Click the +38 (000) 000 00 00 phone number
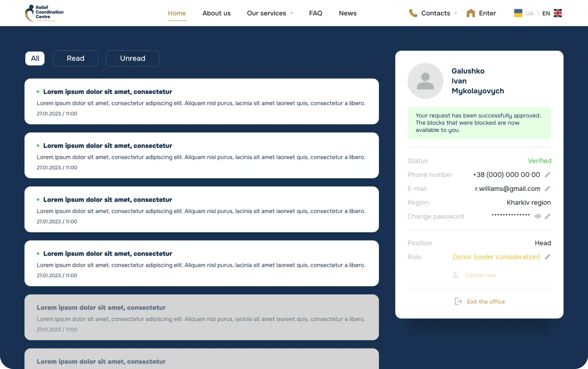588x369 pixels. 506,175
